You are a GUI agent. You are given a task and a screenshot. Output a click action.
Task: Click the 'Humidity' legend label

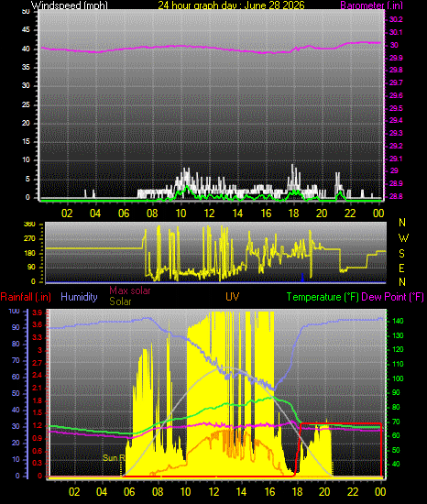tap(79, 297)
